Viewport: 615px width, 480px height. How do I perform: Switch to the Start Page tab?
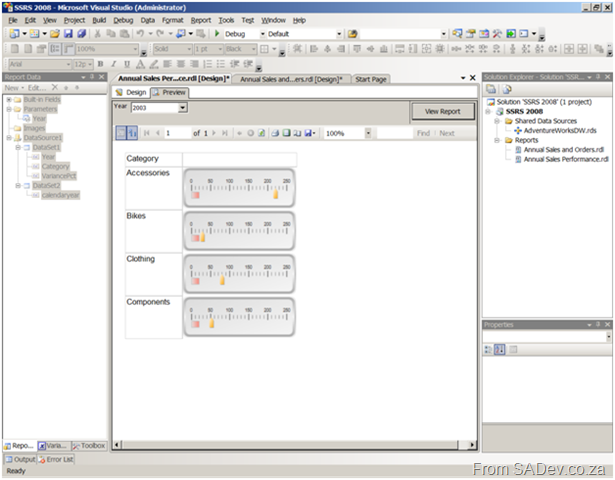371,79
